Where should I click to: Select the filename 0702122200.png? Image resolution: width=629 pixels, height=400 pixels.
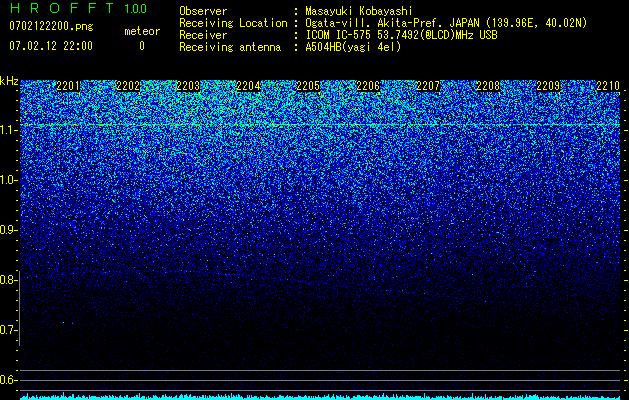(x=51, y=27)
